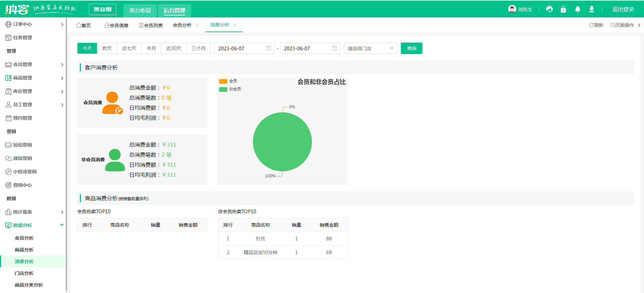Open the notification bell

point(578,9)
